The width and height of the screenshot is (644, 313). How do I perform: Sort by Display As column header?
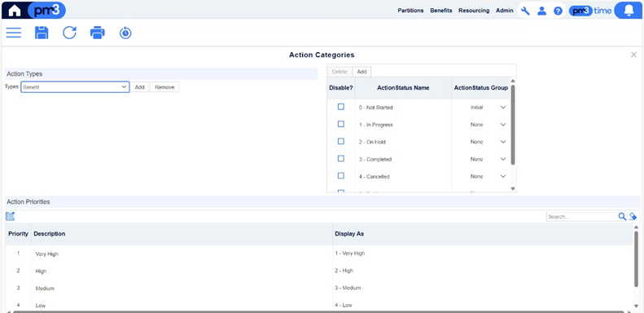click(483, 234)
